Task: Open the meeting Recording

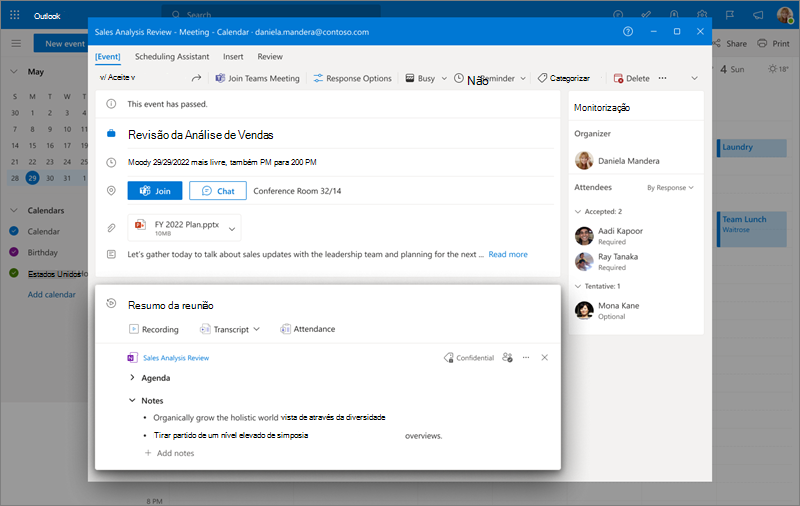Action: 154,329
